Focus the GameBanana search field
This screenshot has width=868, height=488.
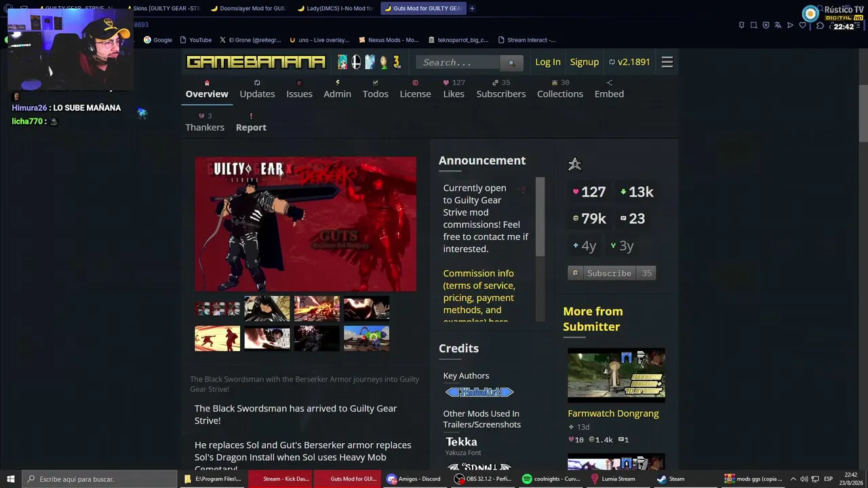pyautogui.click(x=458, y=62)
